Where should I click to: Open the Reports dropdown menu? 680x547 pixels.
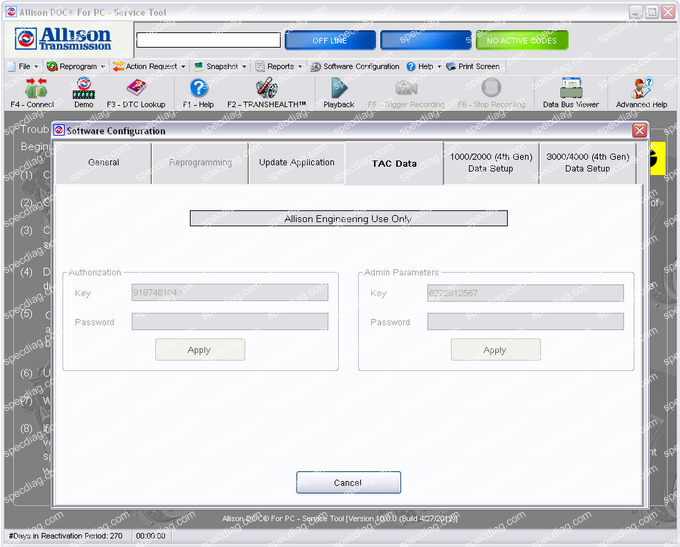[x=279, y=66]
